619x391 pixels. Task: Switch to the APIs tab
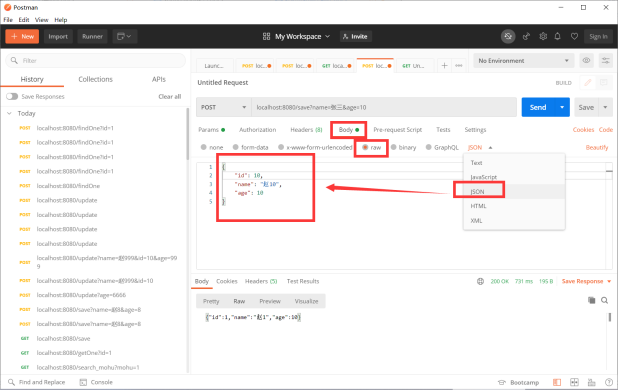pos(159,79)
